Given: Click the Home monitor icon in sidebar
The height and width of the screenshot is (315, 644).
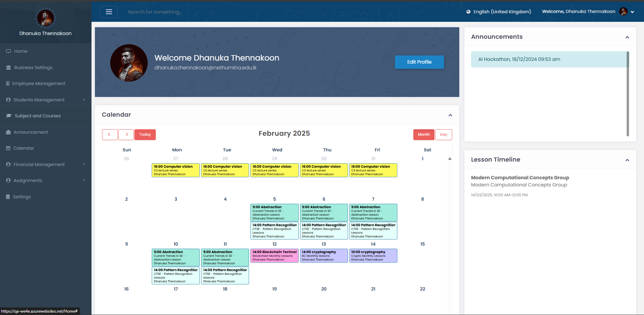Looking at the screenshot, I should pyautogui.click(x=9, y=51).
